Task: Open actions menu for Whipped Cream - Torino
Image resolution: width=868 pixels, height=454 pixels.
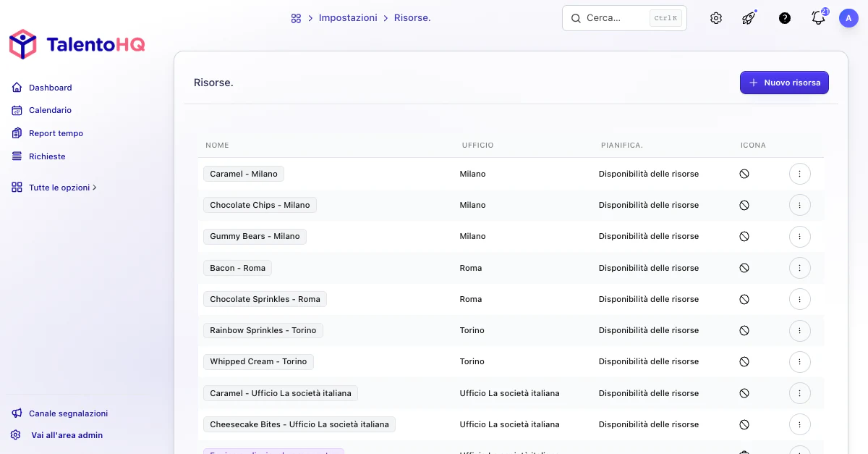Action: click(x=800, y=361)
